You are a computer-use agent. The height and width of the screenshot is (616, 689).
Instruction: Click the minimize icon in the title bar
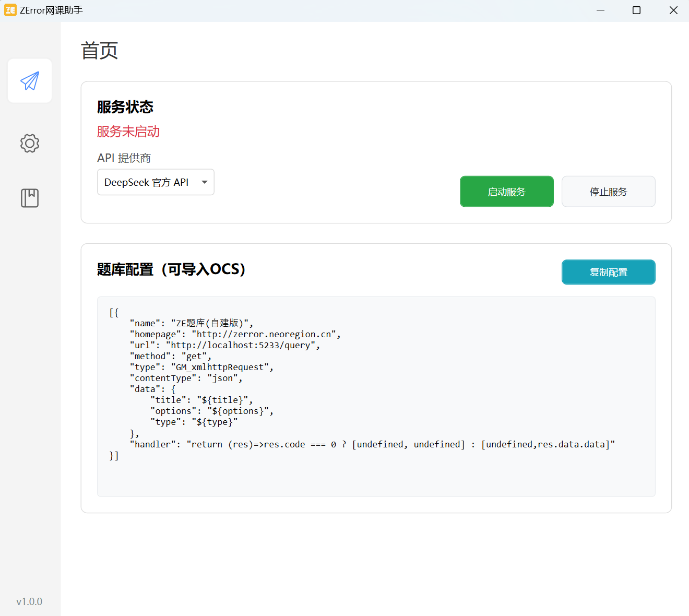(x=600, y=10)
